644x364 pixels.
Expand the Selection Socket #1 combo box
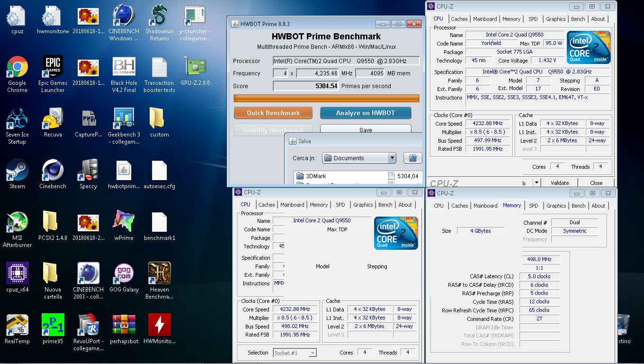295,353
